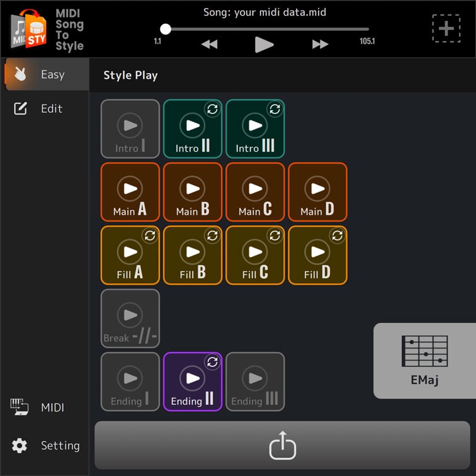Switch to the Easy tab
476x476 pixels.
[45, 74]
